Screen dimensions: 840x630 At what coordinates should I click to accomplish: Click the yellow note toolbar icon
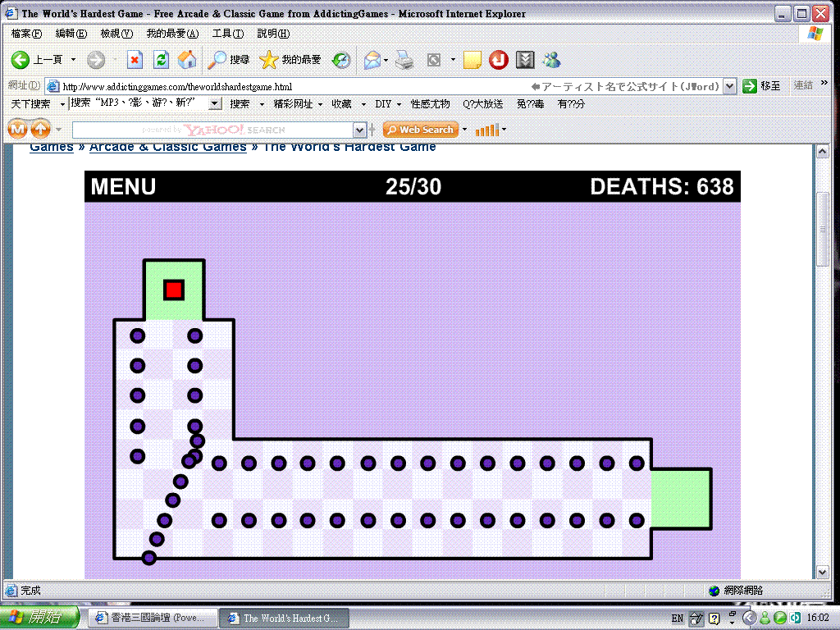(472, 59)
